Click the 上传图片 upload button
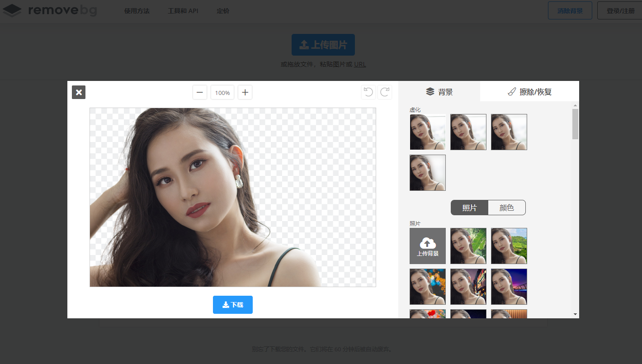The image size is (642, 364). (323, 45)
